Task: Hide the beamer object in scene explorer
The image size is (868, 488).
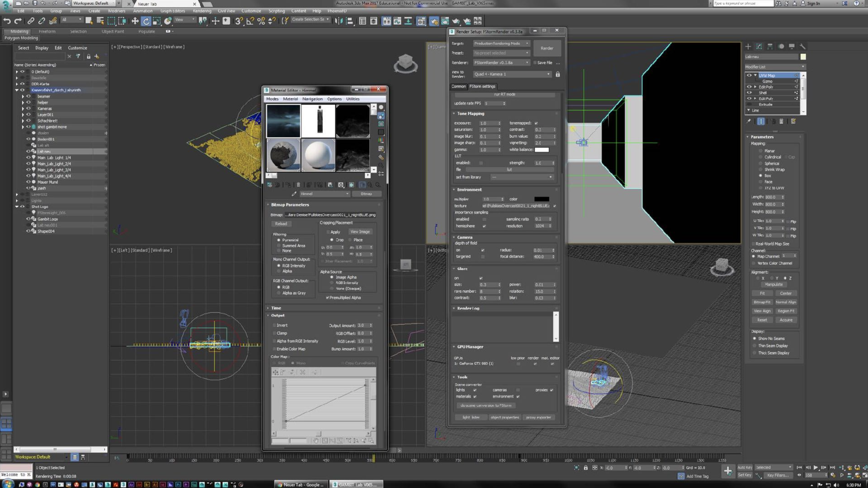Action: coord(29,96)
